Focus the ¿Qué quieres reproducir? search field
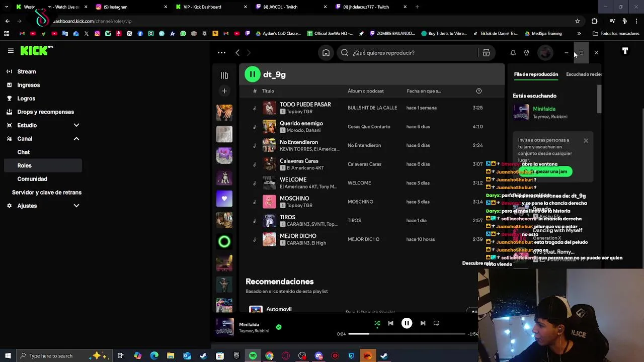 pyautogui.click(x=408, y=53)
